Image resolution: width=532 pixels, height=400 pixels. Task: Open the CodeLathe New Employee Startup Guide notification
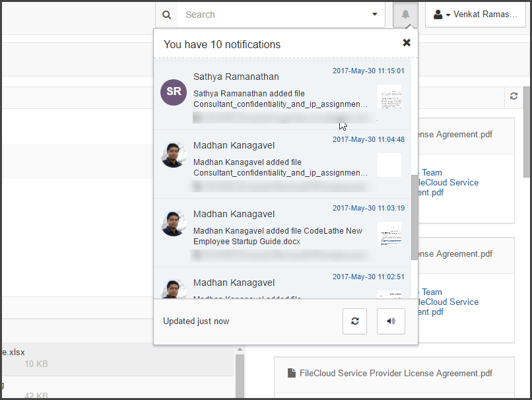click(x=281, y=236)
